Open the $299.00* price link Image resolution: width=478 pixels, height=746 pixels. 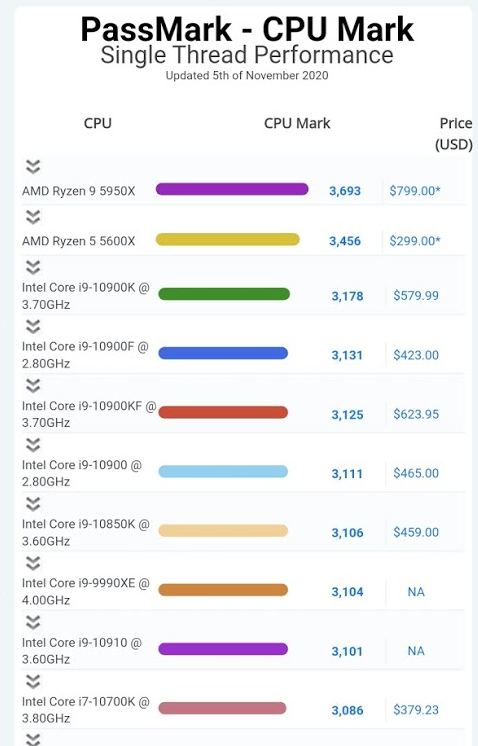(x=415, y=241)
